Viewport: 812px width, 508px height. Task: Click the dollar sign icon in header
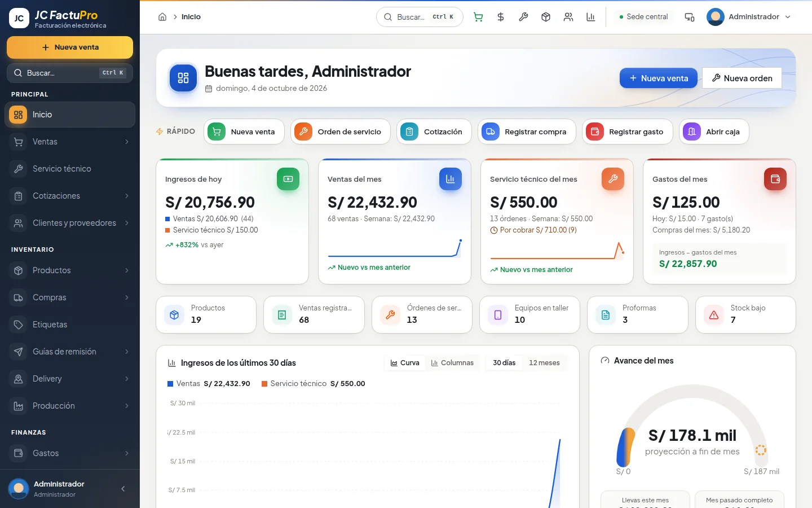pyautogui.click(x=501, y=17)
